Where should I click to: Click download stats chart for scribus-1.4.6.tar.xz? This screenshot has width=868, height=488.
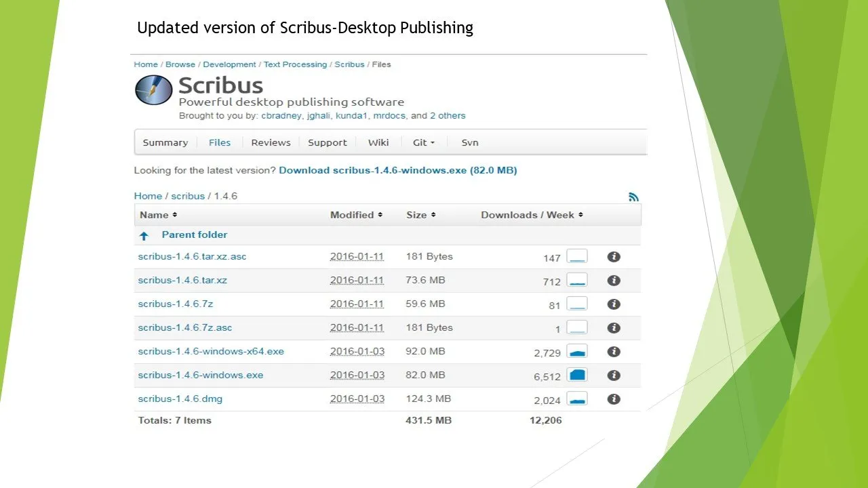pyautogui.click(x=577, y=280)
